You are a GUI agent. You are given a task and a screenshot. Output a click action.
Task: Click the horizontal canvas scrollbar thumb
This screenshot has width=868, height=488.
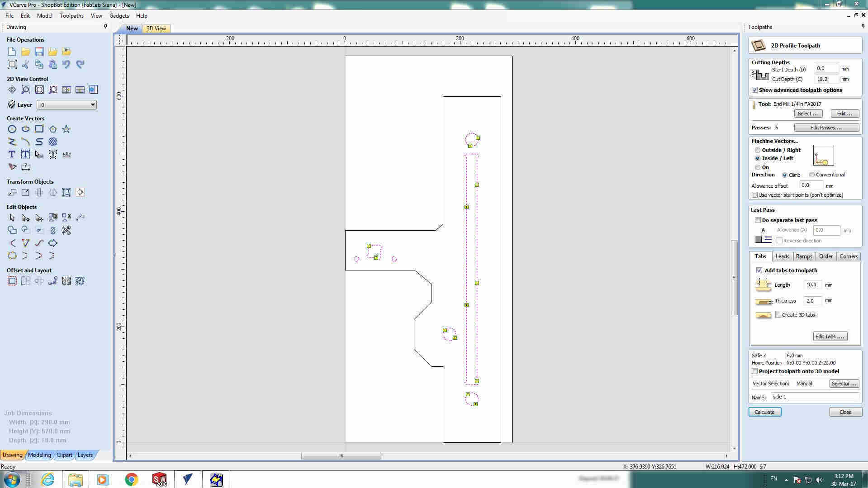[x=342, y=456]
